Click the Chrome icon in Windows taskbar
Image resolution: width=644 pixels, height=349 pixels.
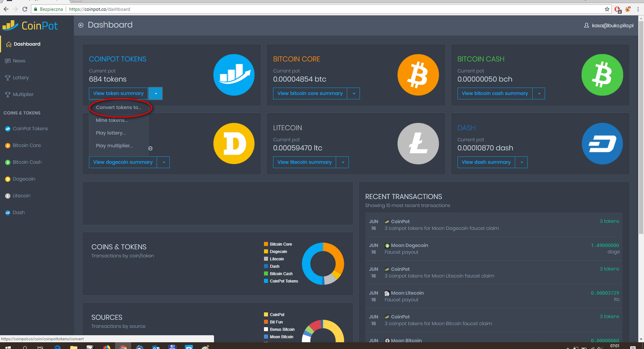tap(123, 346)
